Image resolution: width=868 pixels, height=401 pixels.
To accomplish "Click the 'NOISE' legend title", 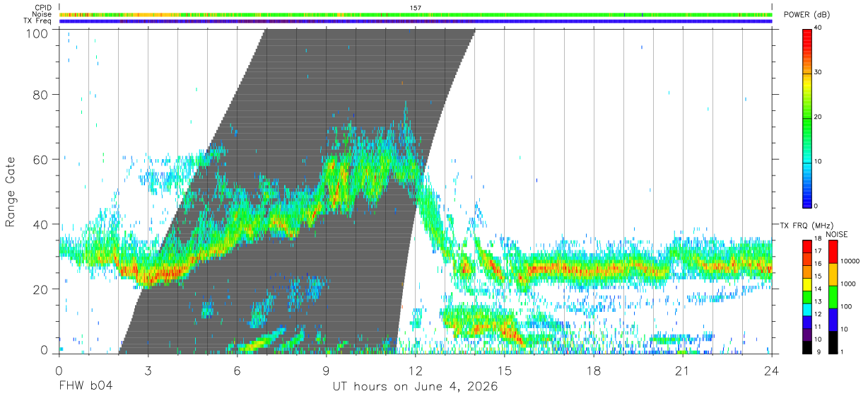I will (x=837, y=234).
